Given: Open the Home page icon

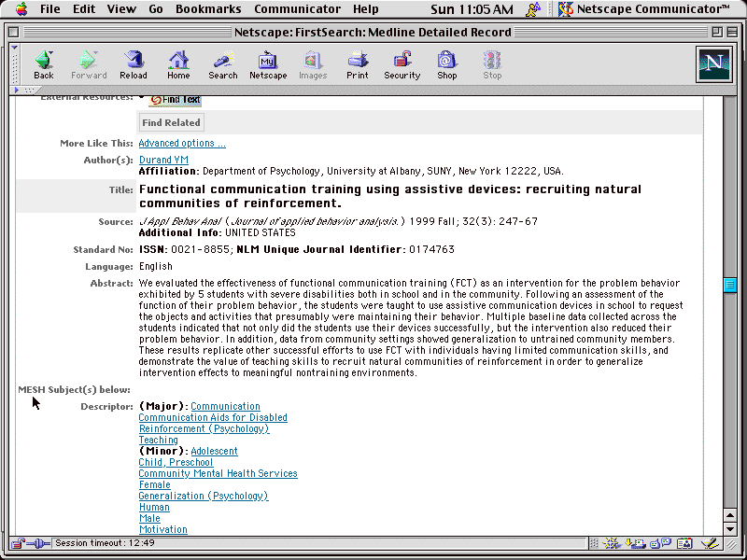Looking at the screenshot, I should tap(178, 64).
